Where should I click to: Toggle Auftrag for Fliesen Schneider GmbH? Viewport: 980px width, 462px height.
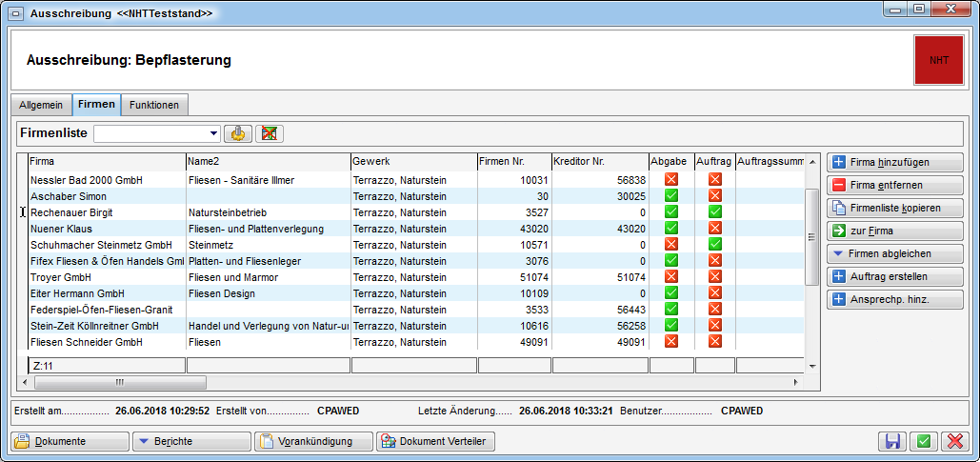point(715,342)
